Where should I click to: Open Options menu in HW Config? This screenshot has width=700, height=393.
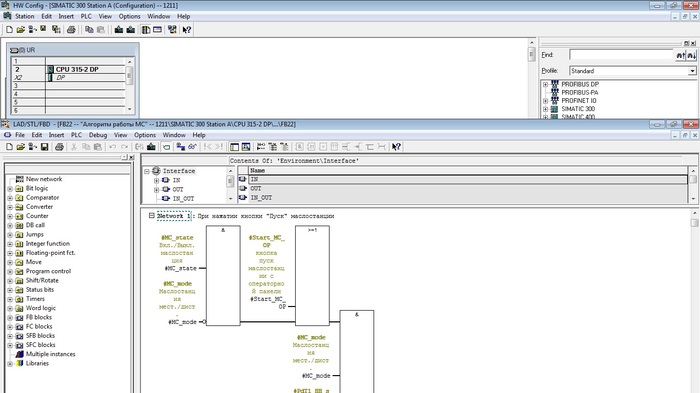point(129,16)
